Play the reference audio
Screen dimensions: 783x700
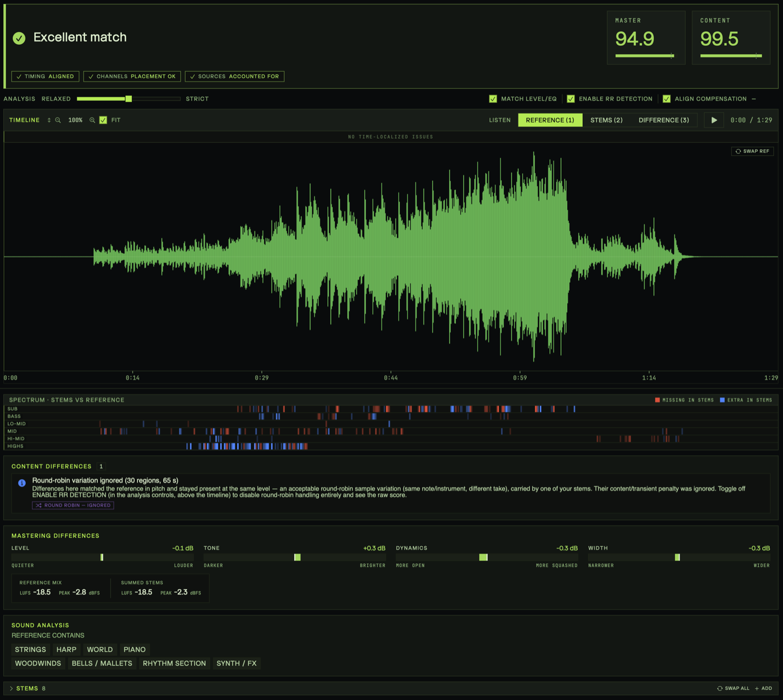(x=714, y=120)
